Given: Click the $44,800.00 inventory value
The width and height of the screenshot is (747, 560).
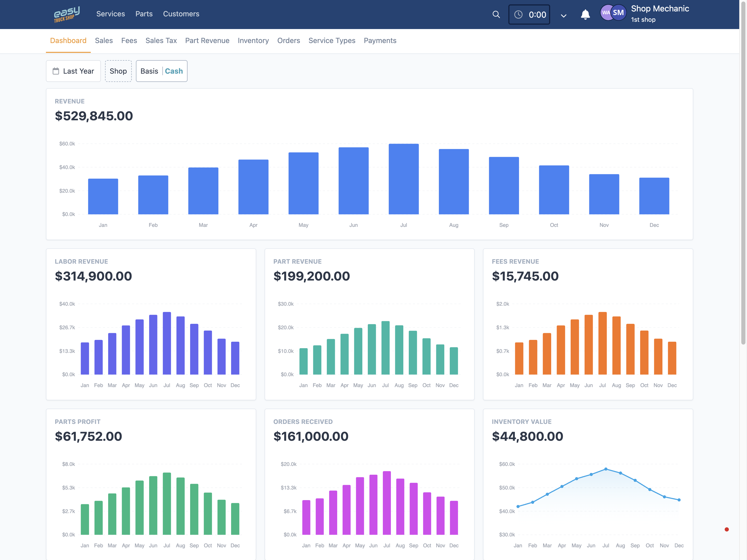Looking at the screenshot, I should 528,436.
